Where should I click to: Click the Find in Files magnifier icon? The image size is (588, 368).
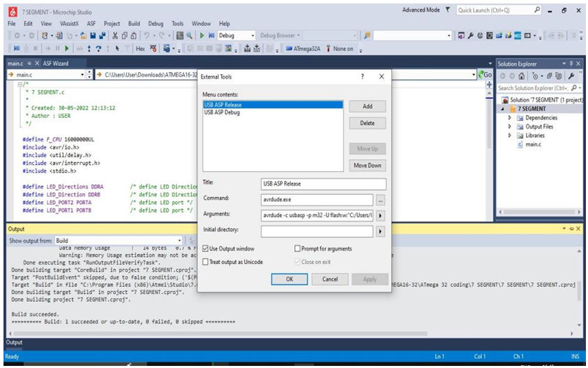190,36
